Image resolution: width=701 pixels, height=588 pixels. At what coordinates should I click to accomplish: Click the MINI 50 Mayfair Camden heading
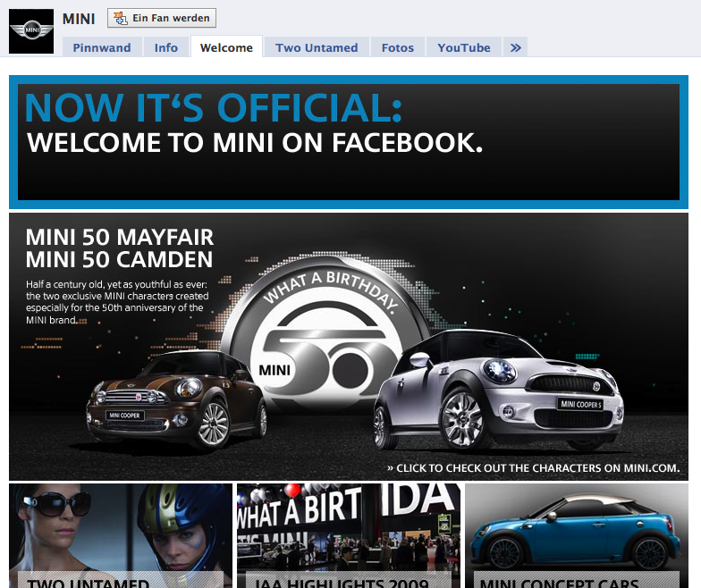pos(120,248)
